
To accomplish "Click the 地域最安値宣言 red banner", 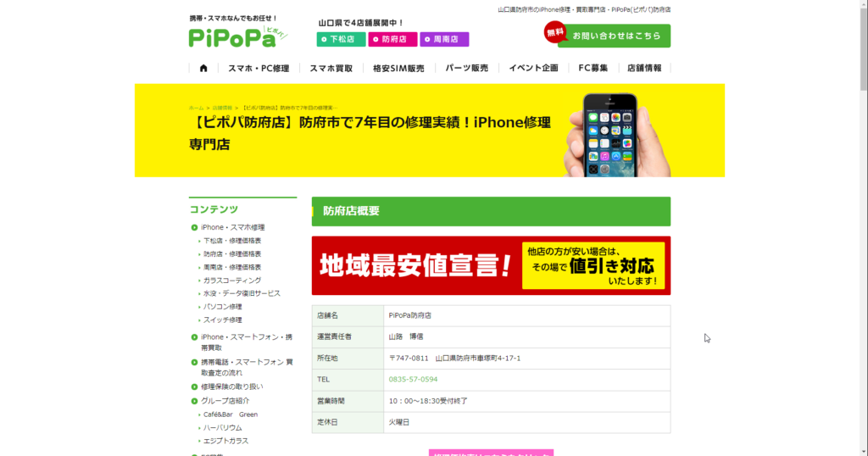I will coord(491,265).
